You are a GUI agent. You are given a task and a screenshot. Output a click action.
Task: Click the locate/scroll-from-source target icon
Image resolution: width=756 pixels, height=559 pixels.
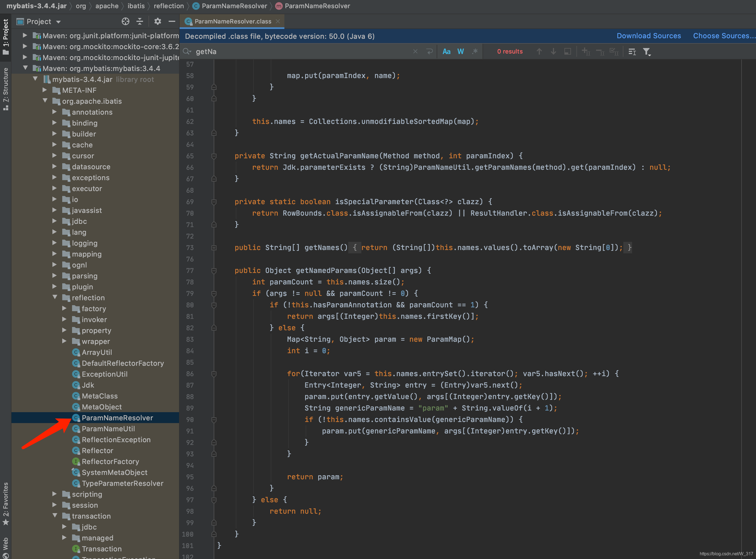pos(125,22)
